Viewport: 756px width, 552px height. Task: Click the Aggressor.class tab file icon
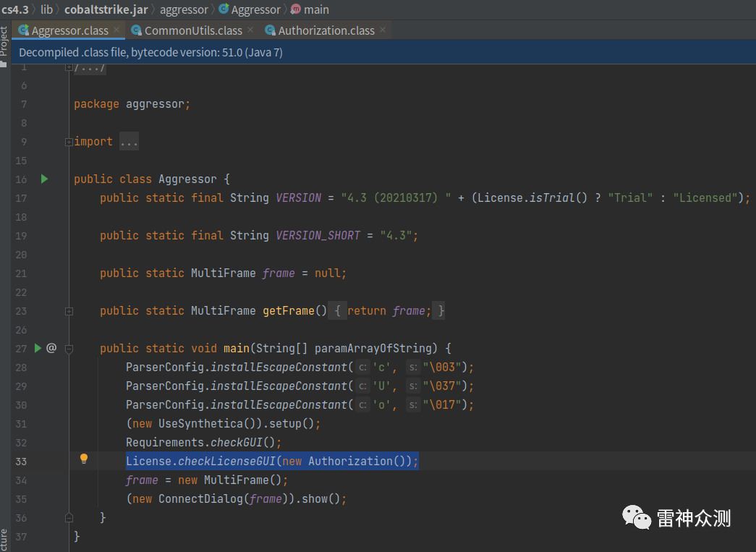[24, 30]
